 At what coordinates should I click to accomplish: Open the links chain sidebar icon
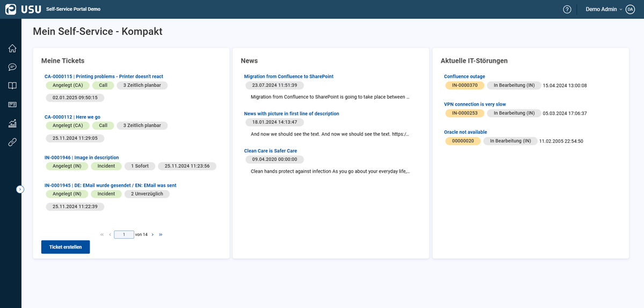12,142
